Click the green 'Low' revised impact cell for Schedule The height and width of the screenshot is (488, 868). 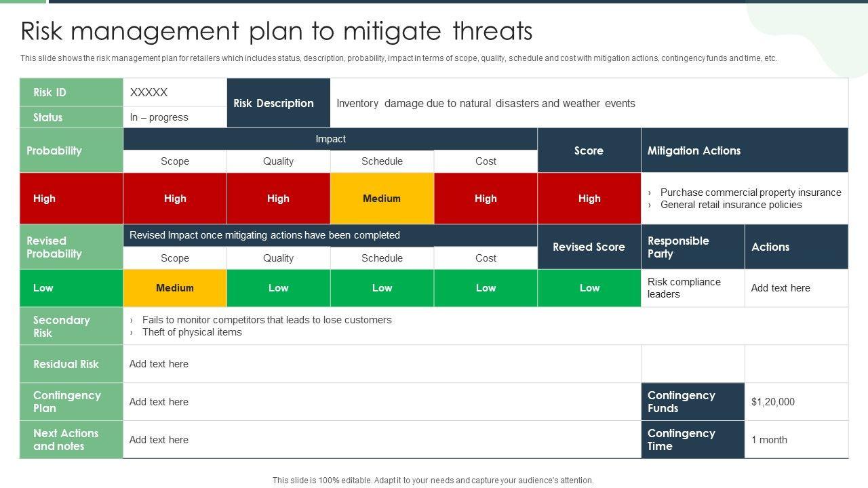pyautogui.click(x=382, y=288)
